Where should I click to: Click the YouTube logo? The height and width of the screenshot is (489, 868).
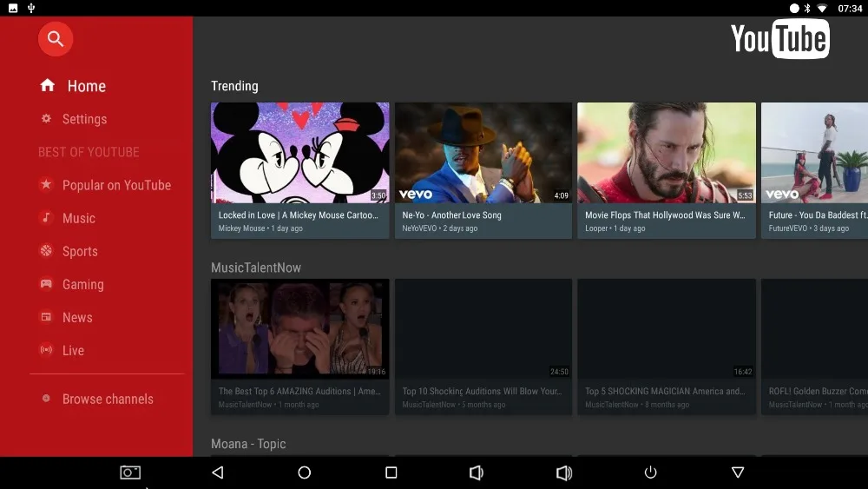pos(780,39)
